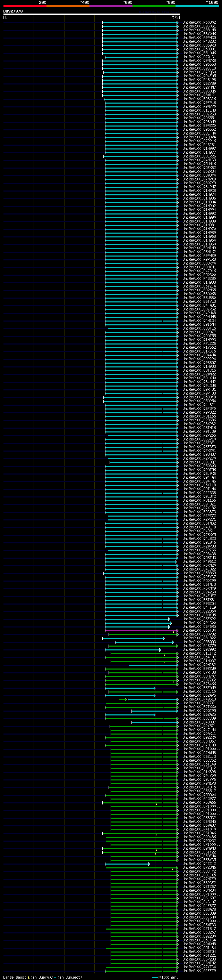Click the 579 query length marker

[175, 17]
